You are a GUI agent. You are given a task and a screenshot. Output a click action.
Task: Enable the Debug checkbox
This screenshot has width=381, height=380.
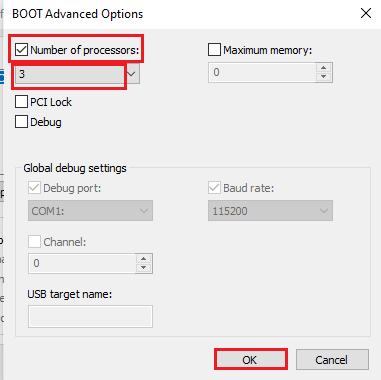pyautogui.click(x=21, y=122)
